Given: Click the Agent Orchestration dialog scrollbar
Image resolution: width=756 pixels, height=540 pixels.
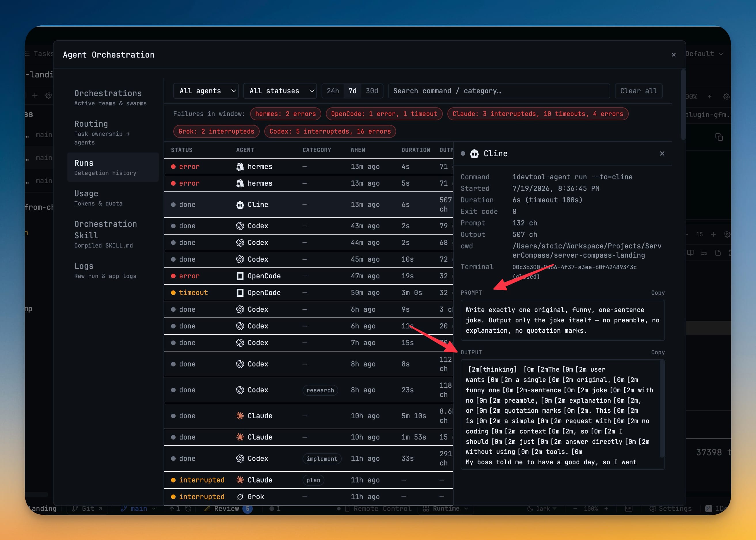Looking at the screenshot, I should [683, 105].
